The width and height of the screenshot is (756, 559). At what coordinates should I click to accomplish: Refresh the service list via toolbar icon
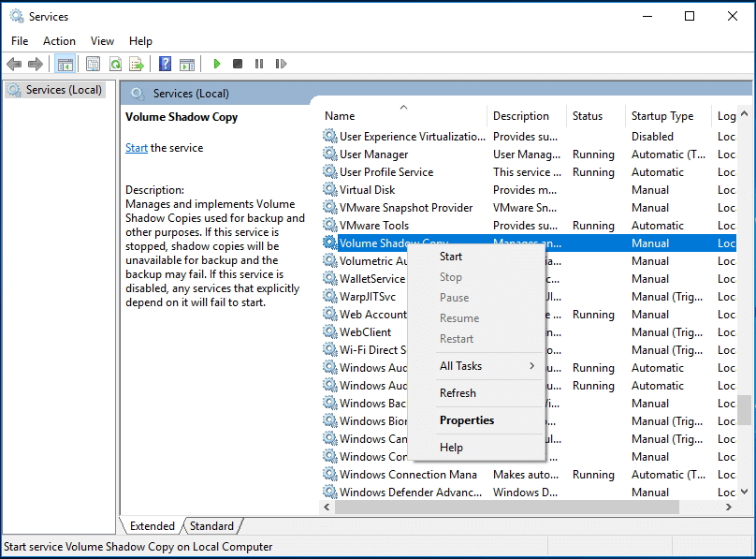[x=114, y=64]
